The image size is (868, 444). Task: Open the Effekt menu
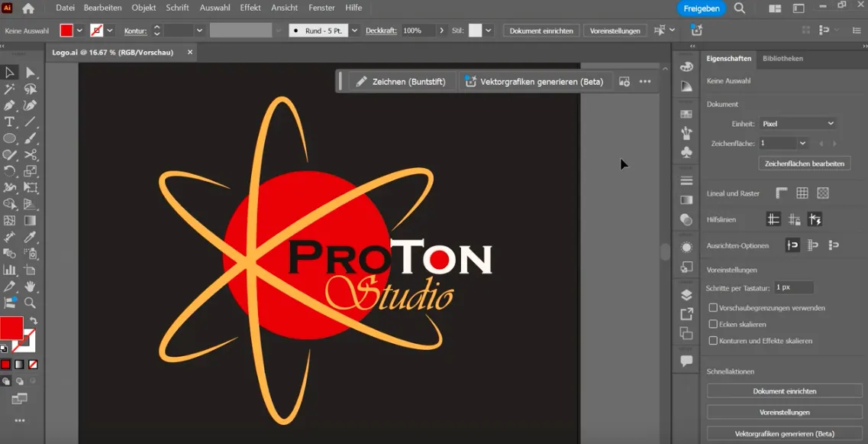250,8
